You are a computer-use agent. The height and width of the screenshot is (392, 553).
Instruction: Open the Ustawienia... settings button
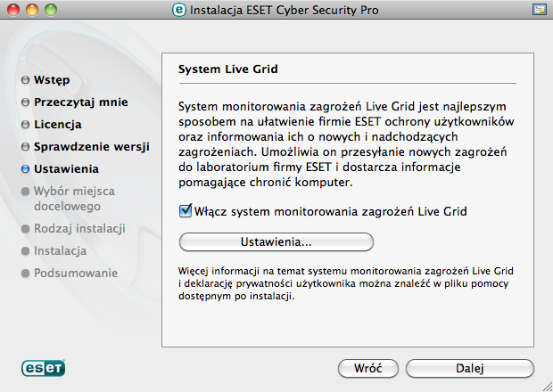[276, 242]
